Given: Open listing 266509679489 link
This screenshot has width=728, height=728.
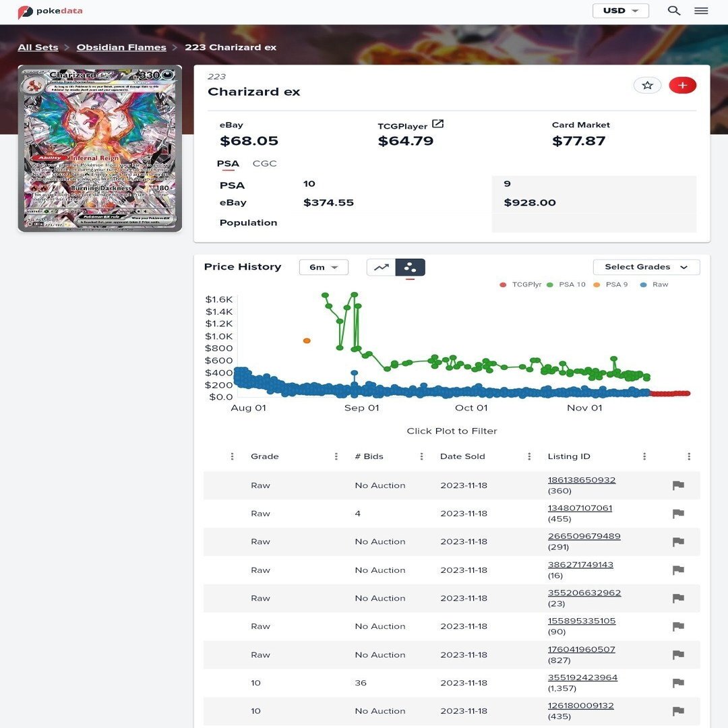Looking at the screenshot, I should click(584, 537).
